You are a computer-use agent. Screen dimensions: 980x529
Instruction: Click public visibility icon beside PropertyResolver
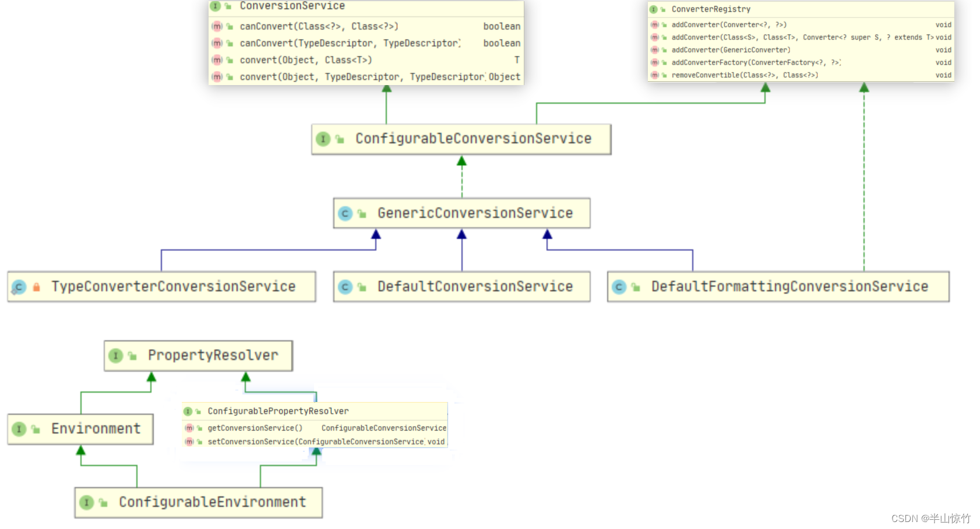(x=132, y=356)
